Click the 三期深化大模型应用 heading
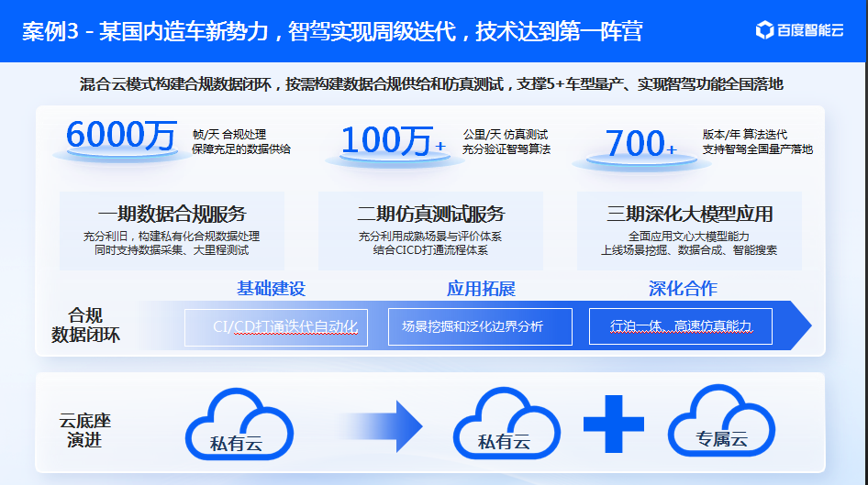This screenshot has width=868, height=485. click(x=689, y=214)
